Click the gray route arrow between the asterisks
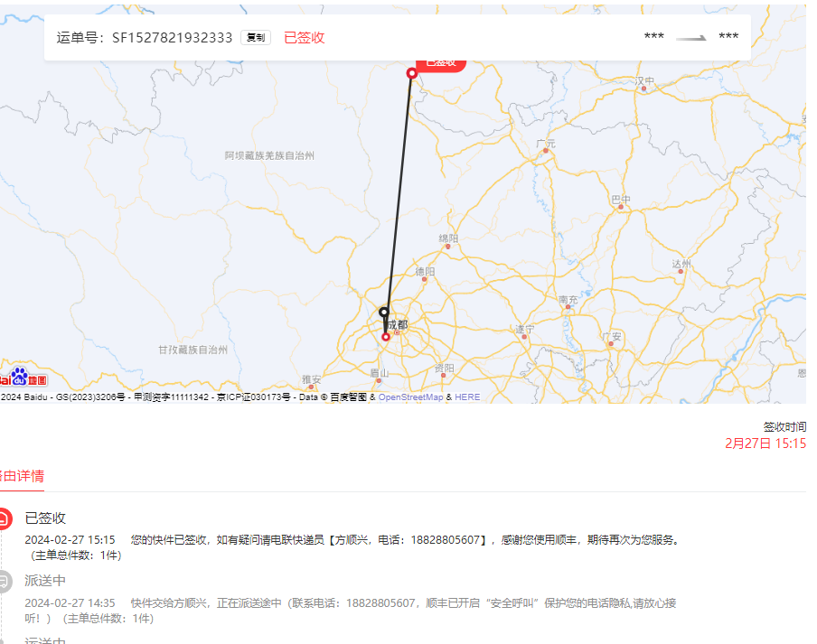This screenshot has height=644, width=817. click(x=690, y=38)
